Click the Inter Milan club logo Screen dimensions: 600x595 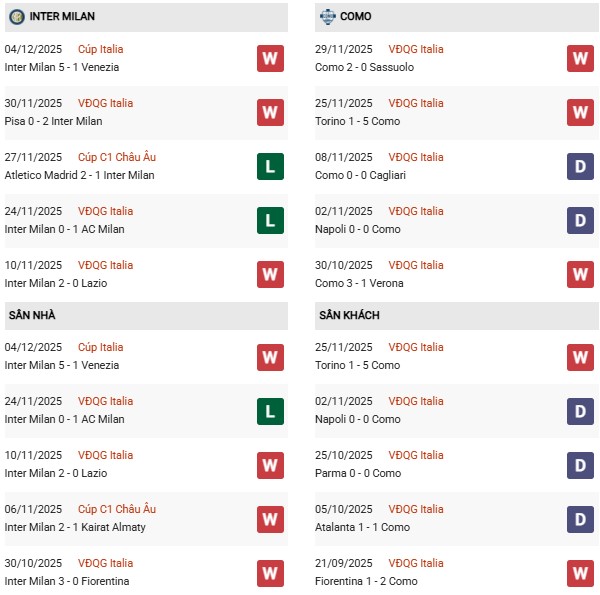click(16, 17)
